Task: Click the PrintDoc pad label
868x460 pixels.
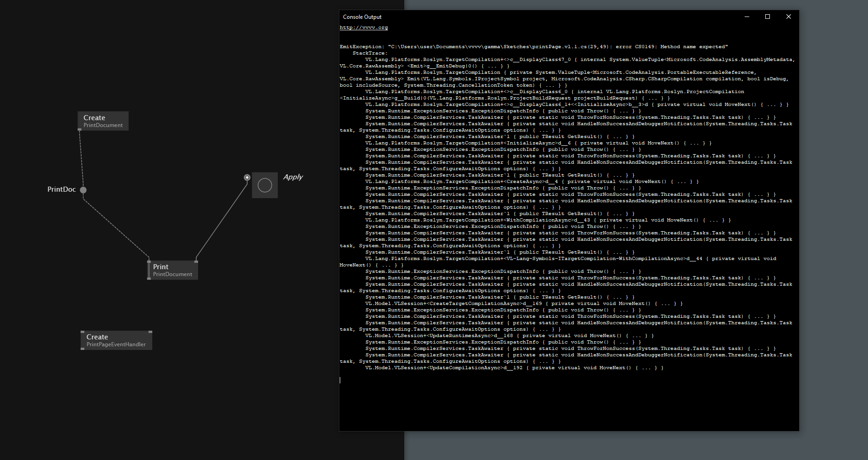Action: 61,189
